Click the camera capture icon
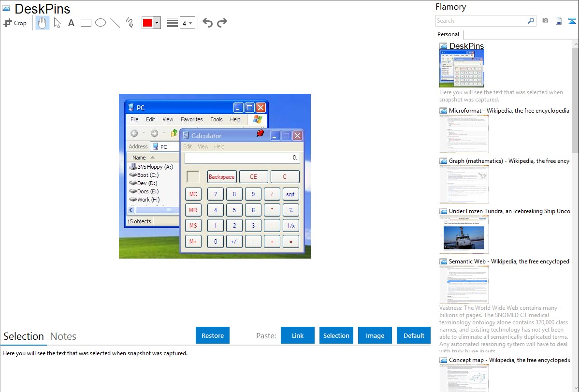579x392 pixels. (x=545, y=21)
